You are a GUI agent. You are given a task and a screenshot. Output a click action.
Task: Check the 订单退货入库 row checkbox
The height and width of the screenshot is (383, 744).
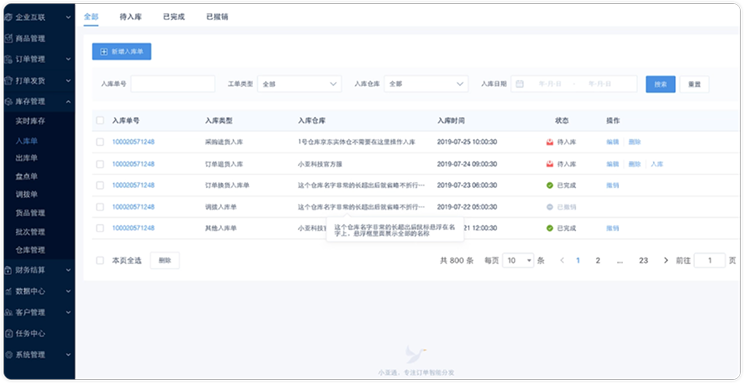coord(100,164)
